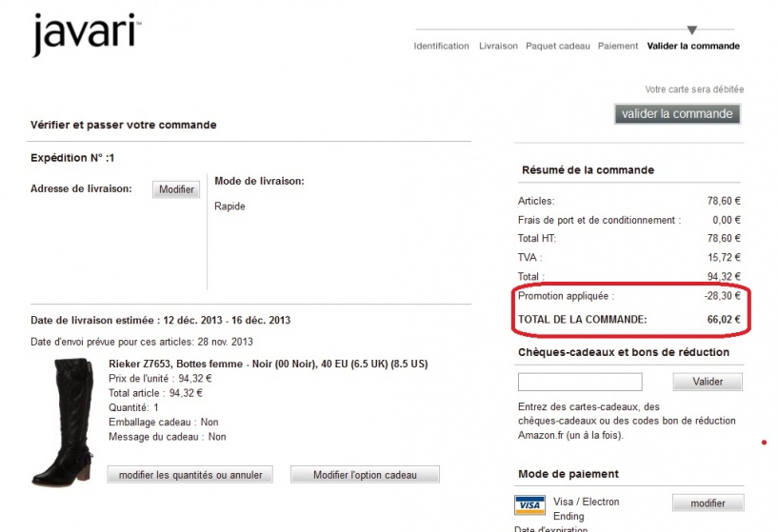778x532 pixels.
Task: Click the Promotion appliquée discount line
Action: [x=566, y=296]
